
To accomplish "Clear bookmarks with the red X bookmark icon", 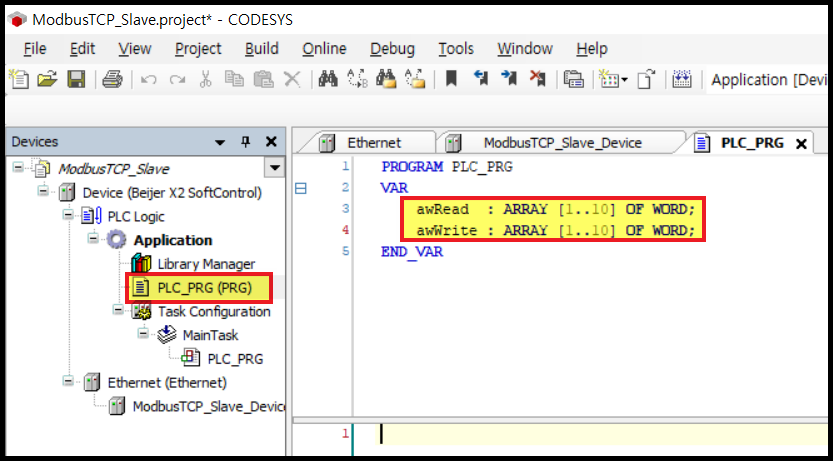I will coord(538,80).
